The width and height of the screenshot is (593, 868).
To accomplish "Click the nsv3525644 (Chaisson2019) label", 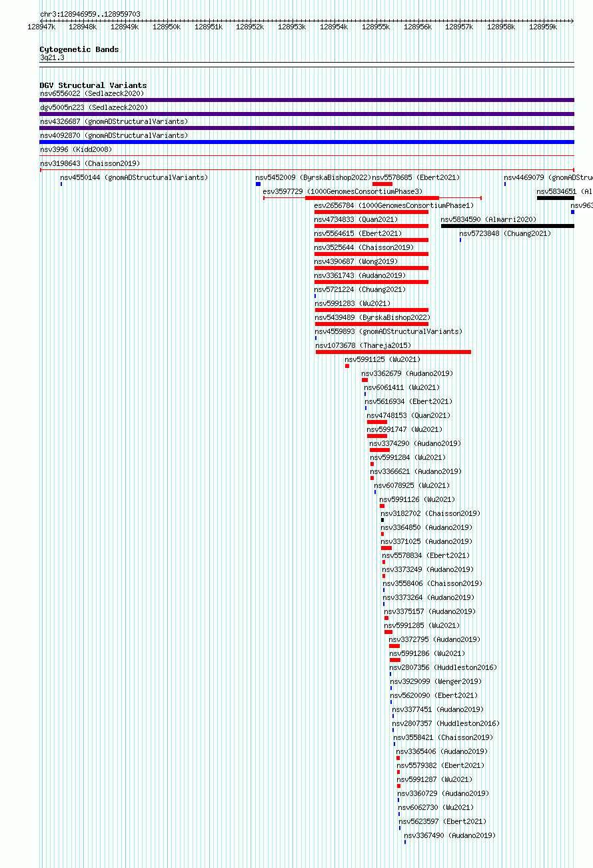I will coord(364,247).
